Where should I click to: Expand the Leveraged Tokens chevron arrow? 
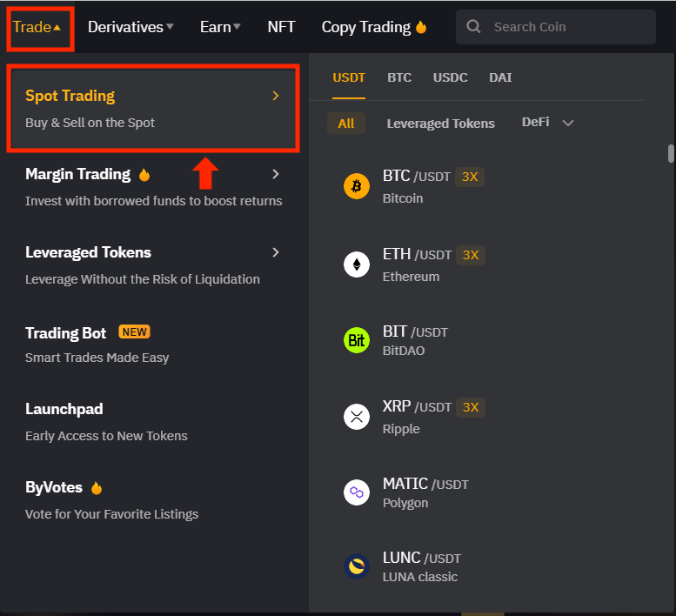pyautogui.click(x=276, y=252)
